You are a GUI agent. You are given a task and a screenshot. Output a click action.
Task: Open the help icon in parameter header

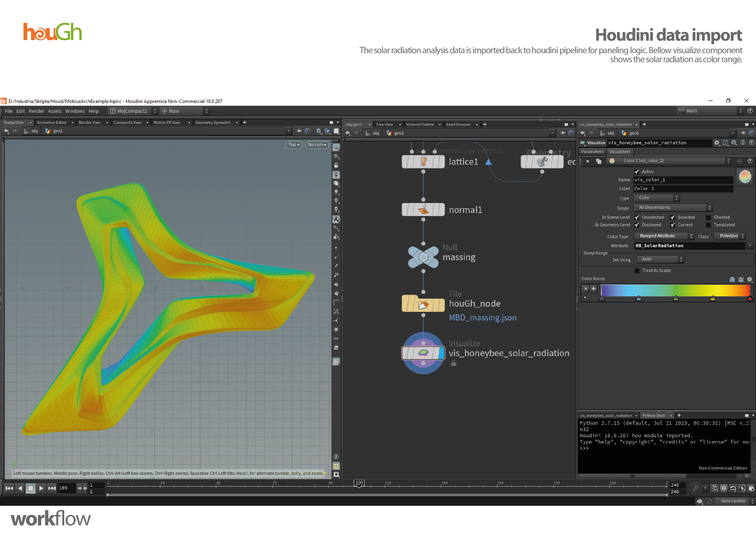point(751,143)
